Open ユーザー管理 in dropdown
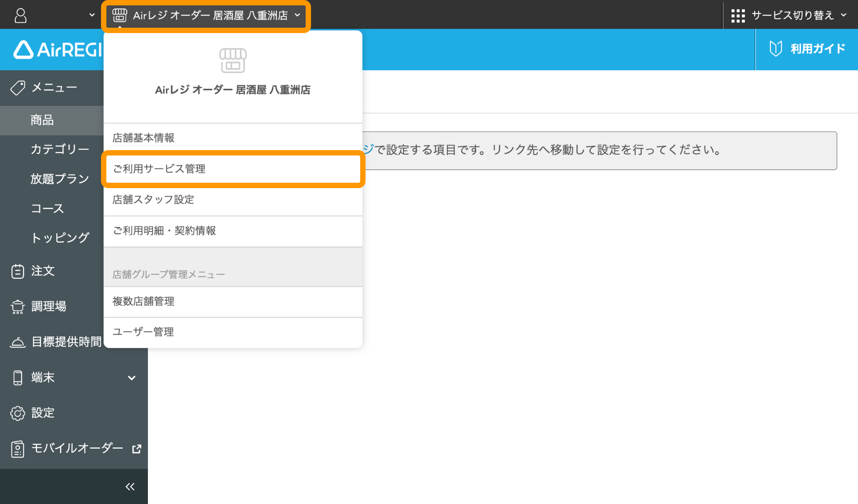Viewport: 858px width, 504px height. pyautogui.click(x=233, y=332)
